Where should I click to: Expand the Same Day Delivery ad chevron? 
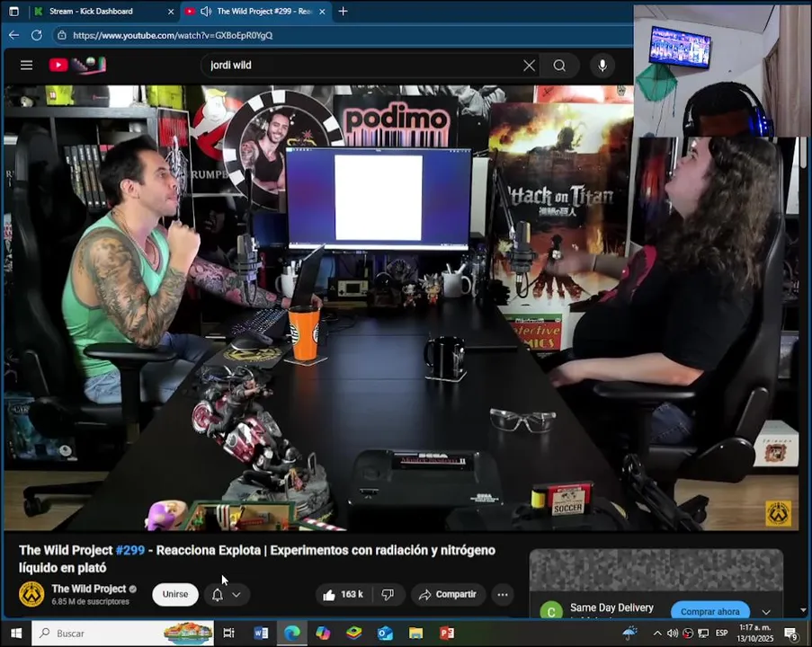pos(766,612)
